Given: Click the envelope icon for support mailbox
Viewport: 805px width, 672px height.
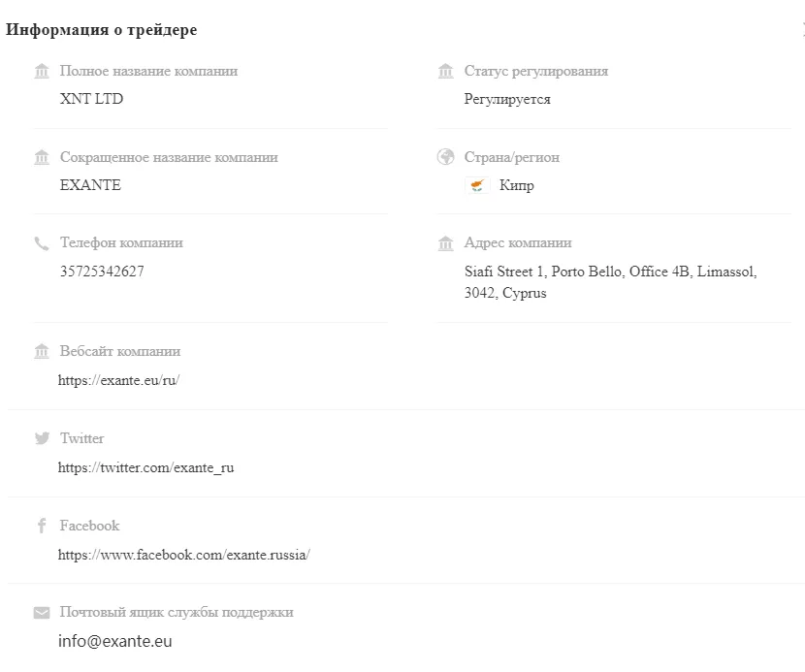Looking at the screenshot, I should coord(42,613).
